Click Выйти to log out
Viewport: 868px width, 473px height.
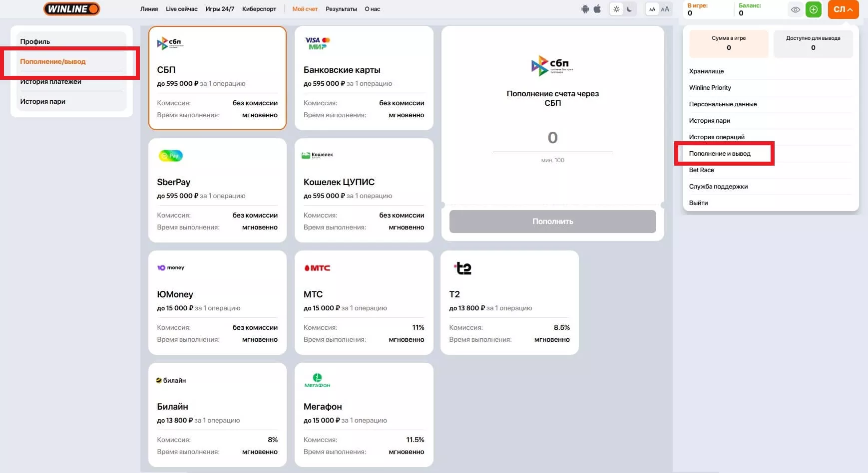click(698, 203)
